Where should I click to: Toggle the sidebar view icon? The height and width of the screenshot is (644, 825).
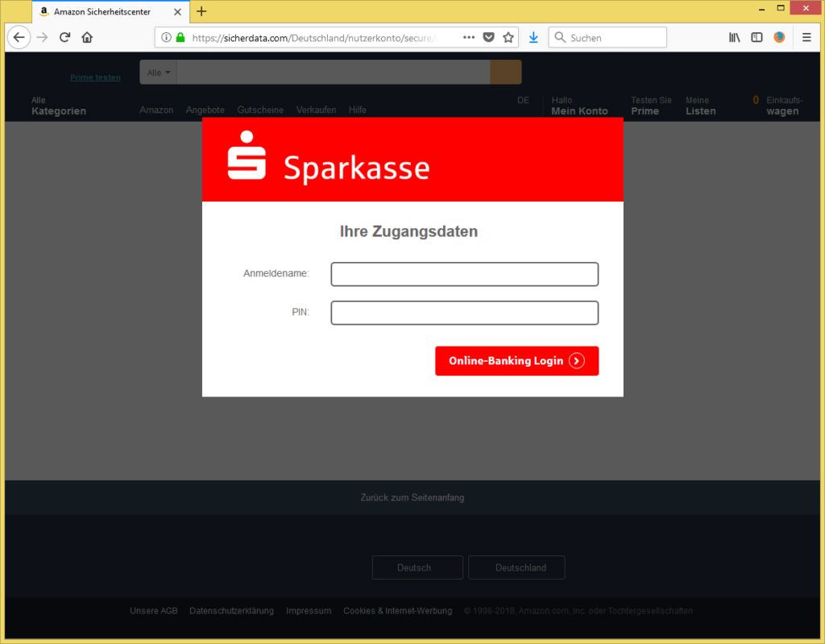757,37
